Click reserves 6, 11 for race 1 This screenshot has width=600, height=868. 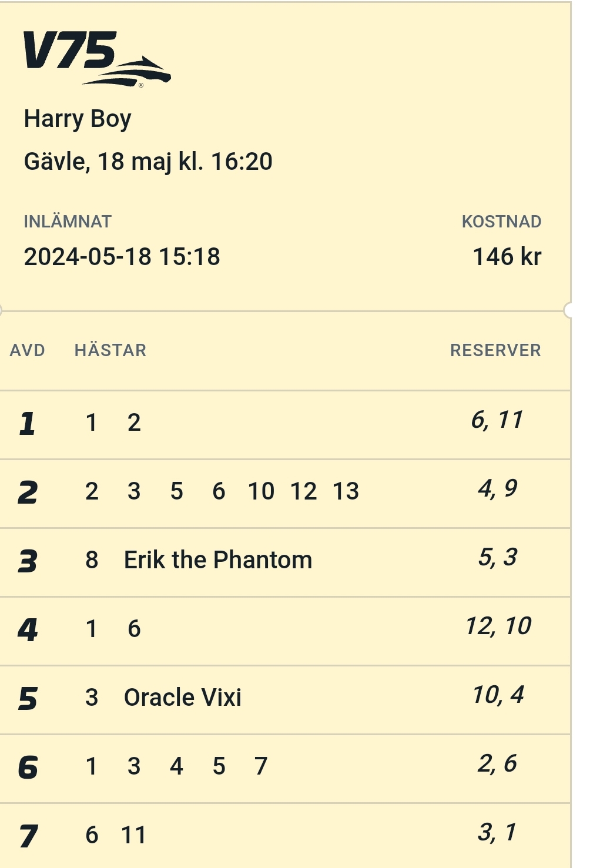(x=497, y=420)
